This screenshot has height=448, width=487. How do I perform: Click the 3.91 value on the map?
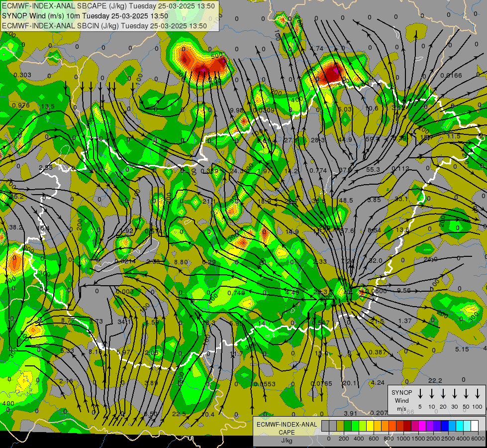pos(351,413)
